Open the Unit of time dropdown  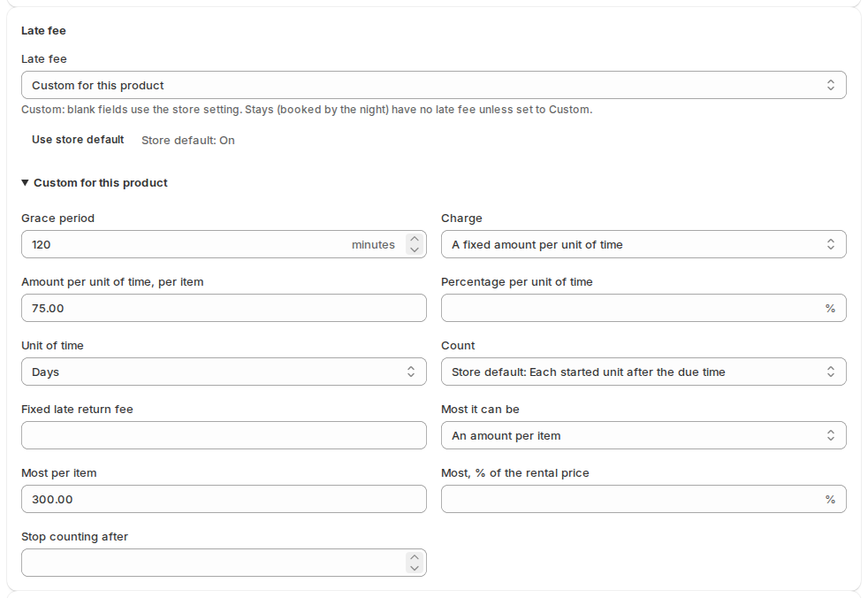pos(224,372)
